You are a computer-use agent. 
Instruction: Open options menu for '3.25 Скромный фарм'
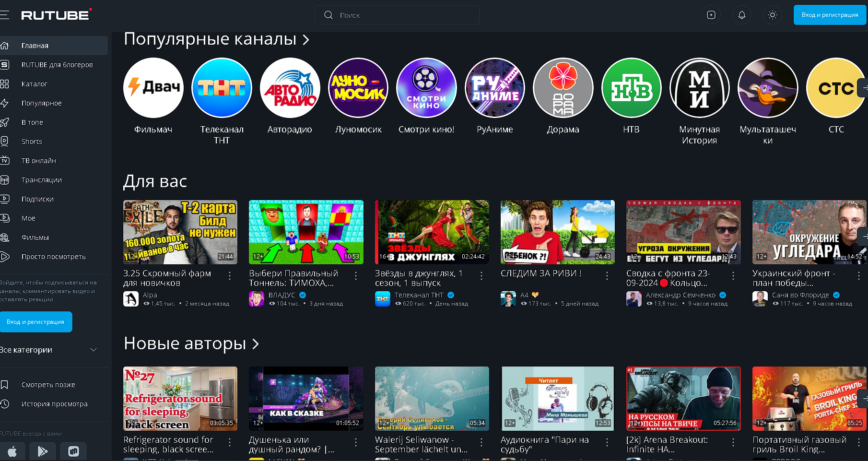coord(230,276)
